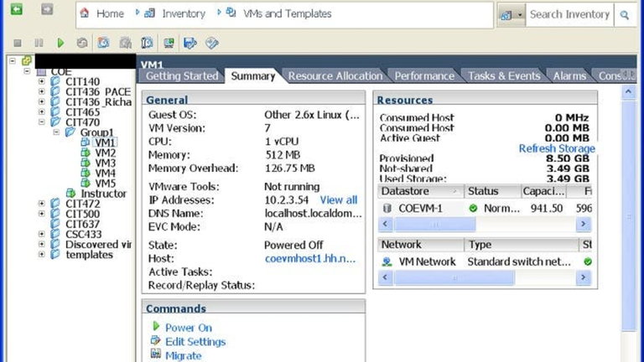Select VM2 in the inventory tree
Image resolution: width=644 pixels, height=362 pixels.
(x=105, y=153)
